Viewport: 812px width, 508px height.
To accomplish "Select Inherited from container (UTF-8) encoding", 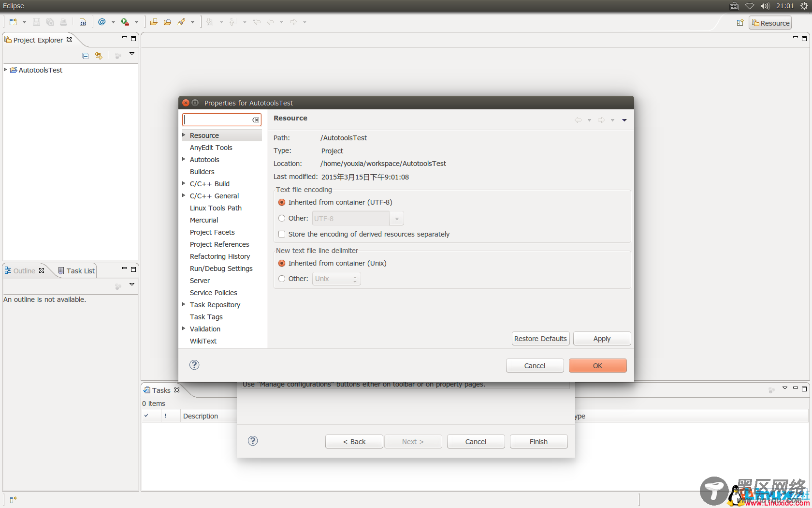I will [282, 202].
